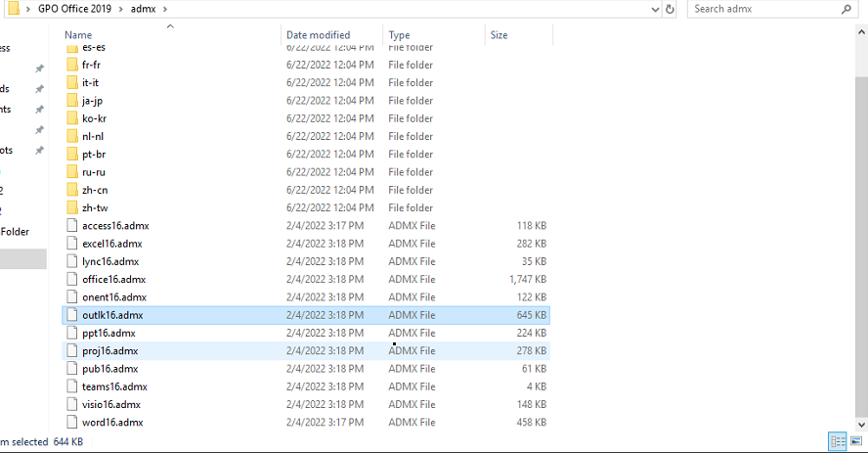This screenshot has width=868, height=453.
Task: Switch to Details view layout
Action: pos(838,441)
